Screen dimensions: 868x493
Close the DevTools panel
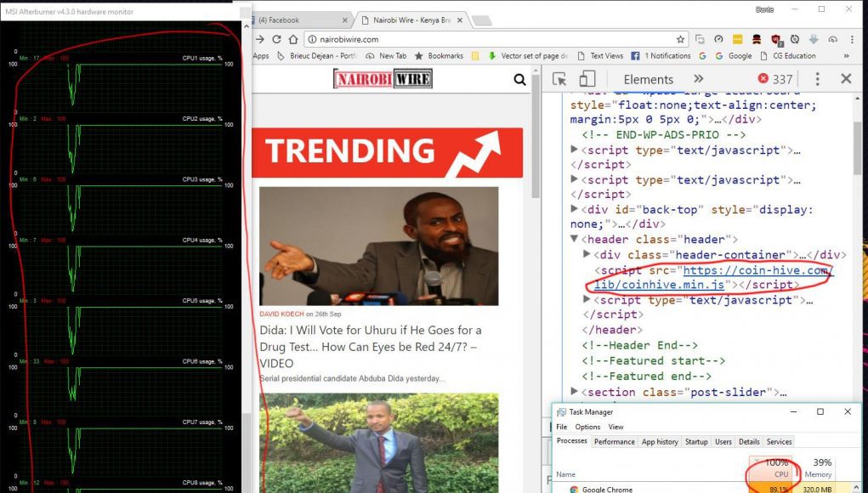[x=846, y=78]
